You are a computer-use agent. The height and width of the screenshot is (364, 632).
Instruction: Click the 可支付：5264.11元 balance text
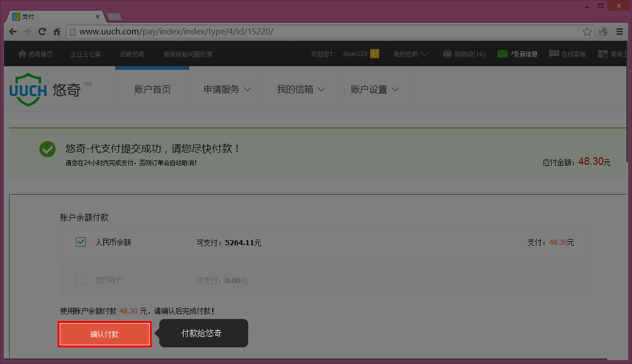click(x=229, y=243)
